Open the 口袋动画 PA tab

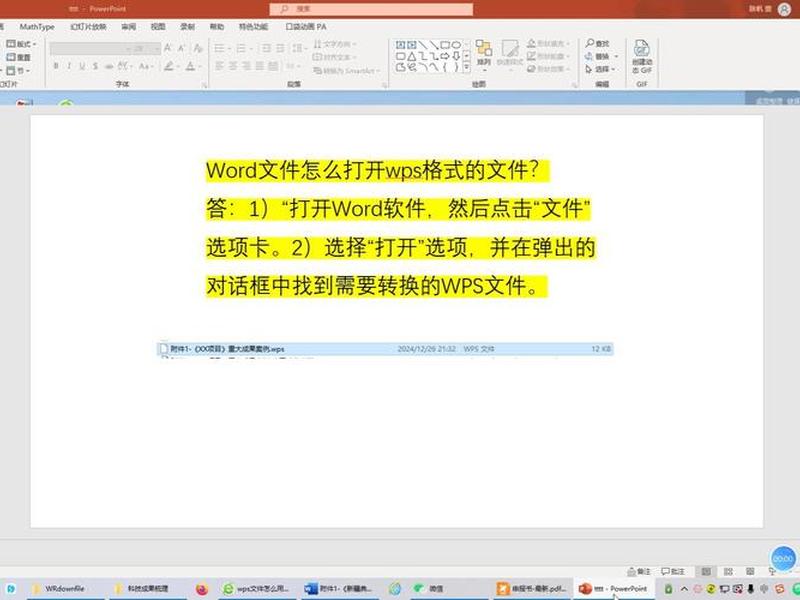point(306,27)
